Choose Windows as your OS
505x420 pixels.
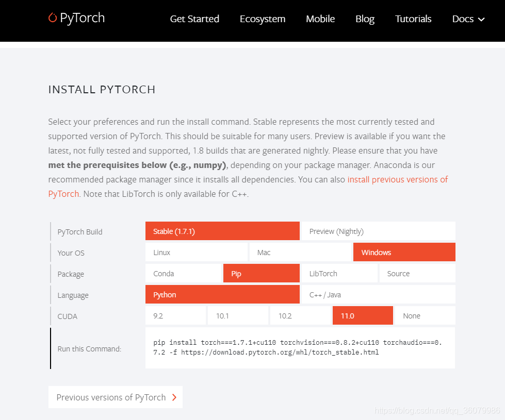click(404, 252)
